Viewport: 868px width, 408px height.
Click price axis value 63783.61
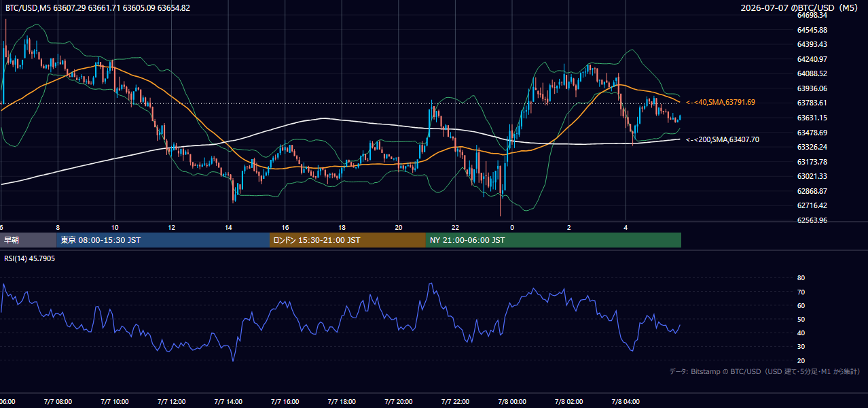click(812, 103)
